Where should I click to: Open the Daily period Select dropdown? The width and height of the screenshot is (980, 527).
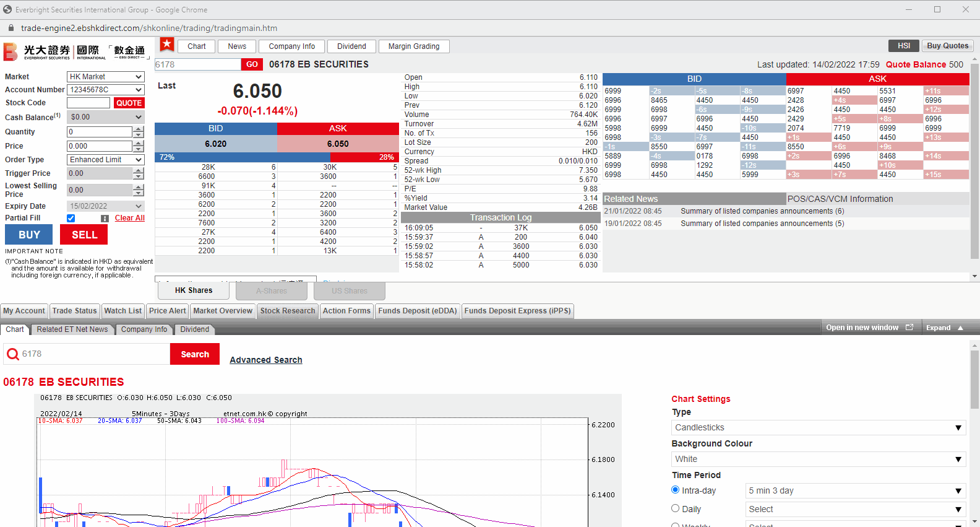[x=856, y=510]
